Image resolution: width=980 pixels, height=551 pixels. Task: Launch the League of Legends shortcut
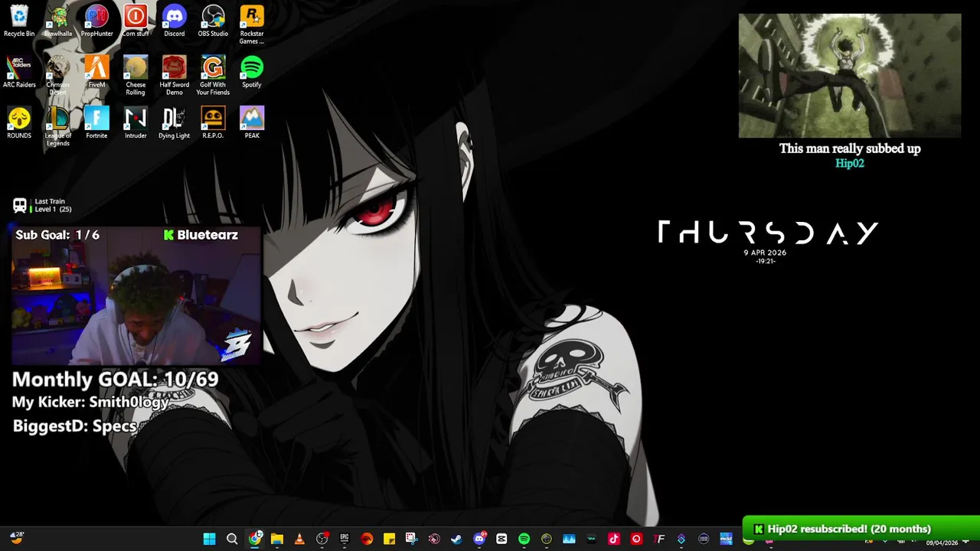point(57,126)
